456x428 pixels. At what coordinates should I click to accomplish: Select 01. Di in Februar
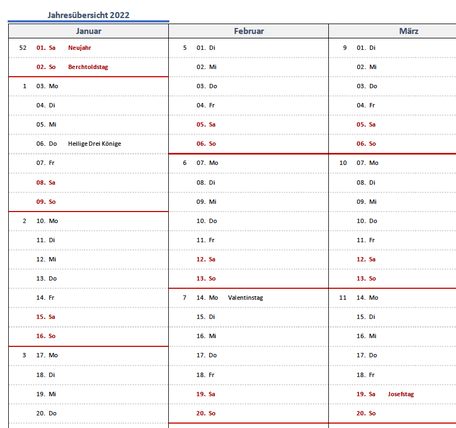[206, 48]
